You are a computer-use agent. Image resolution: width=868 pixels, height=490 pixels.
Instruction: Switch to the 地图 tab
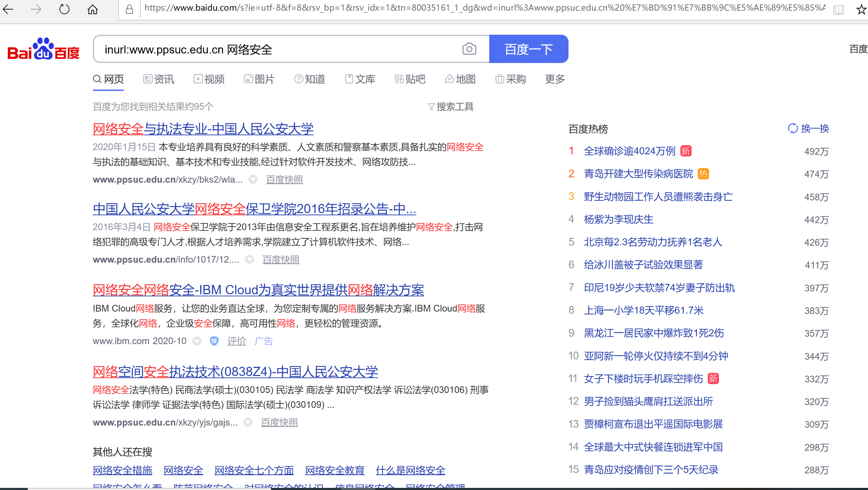point(460,79)
